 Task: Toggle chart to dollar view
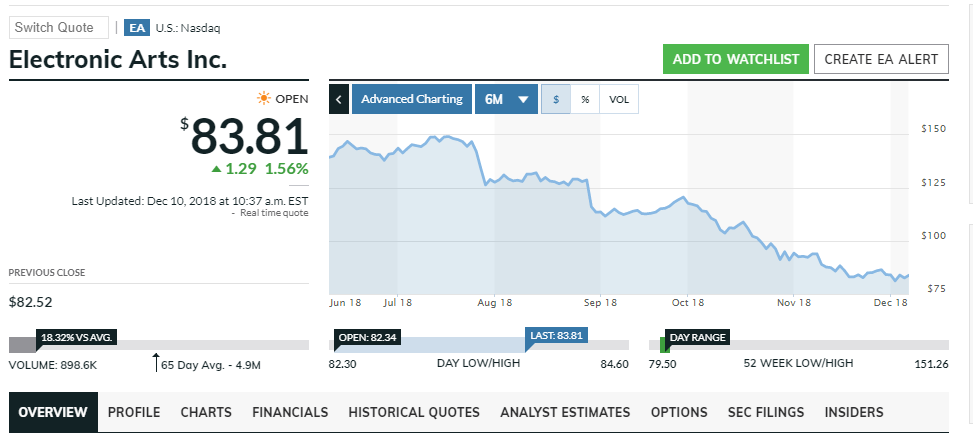[556, 99]
